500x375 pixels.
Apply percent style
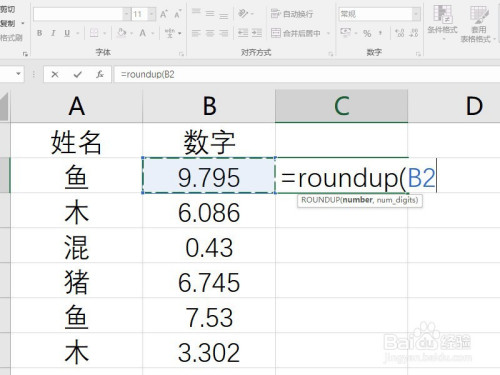pyautogui.click(x=367, y=33)
